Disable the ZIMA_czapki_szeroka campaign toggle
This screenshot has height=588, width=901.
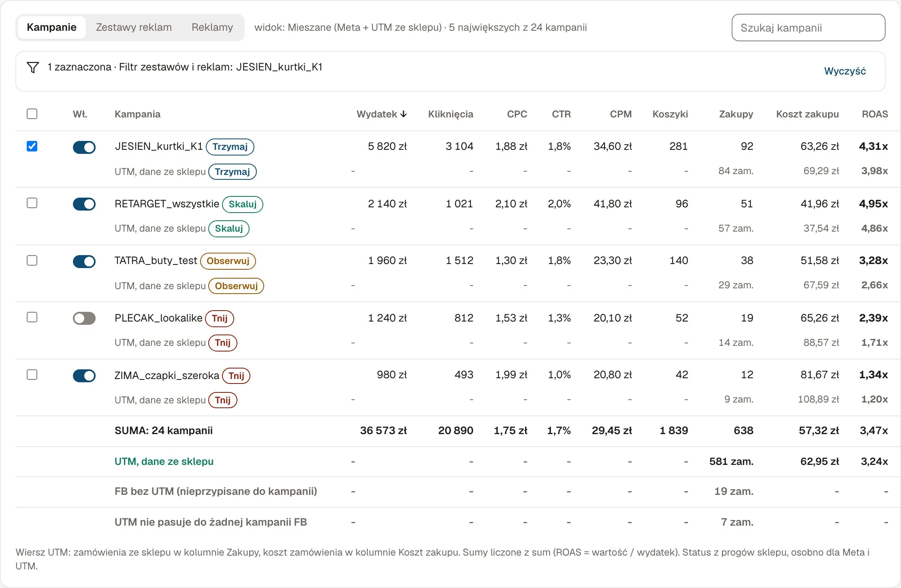pyautogui.click(x=84, y=376)
